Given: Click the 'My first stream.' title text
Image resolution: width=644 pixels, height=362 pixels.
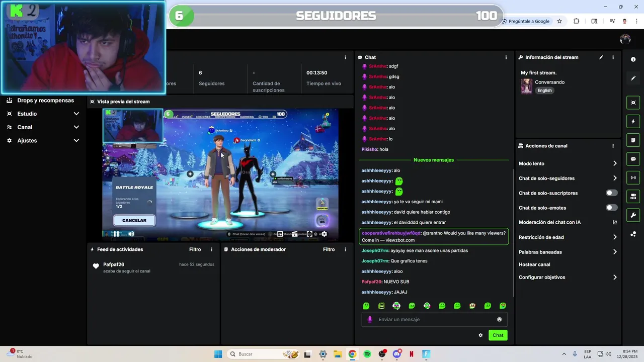Looking at the screenshot, I should pos(538,73).
